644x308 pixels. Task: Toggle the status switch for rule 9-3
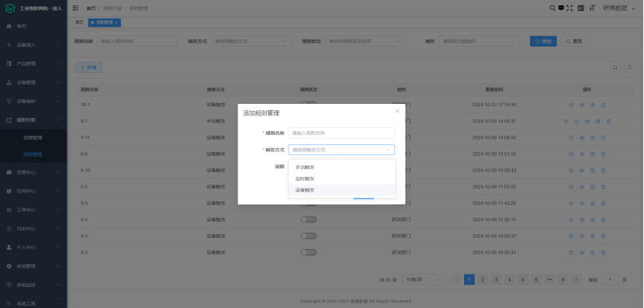(309, 236)
